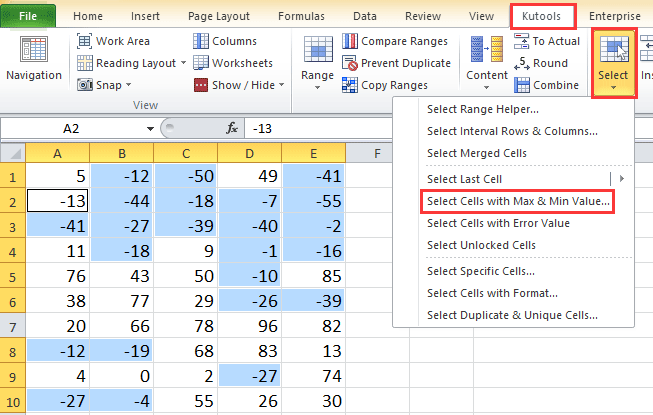This screenshot has width=653, height=415.
Task: Switch to the Insert tab
Action: (145, 16)
